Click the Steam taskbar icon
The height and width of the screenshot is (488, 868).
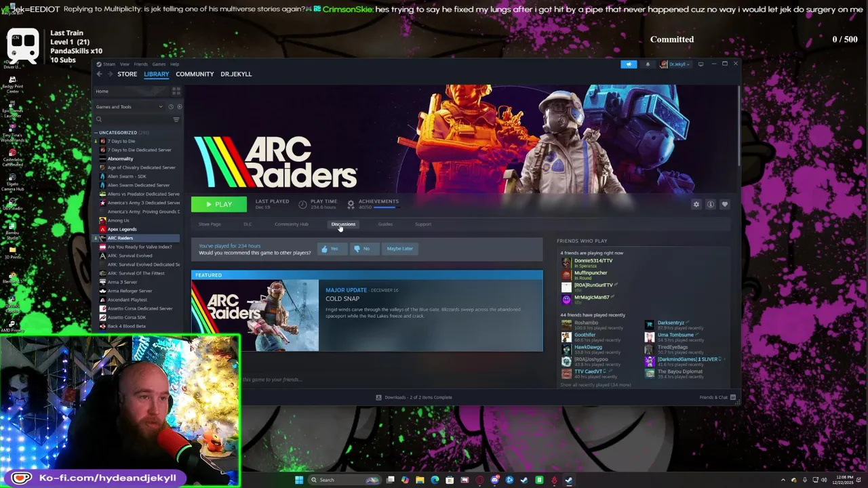click(x=568, y=480)
